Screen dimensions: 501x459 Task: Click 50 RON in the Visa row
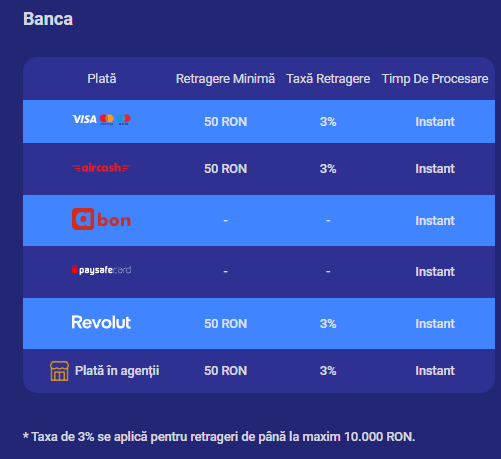(226, 122)
